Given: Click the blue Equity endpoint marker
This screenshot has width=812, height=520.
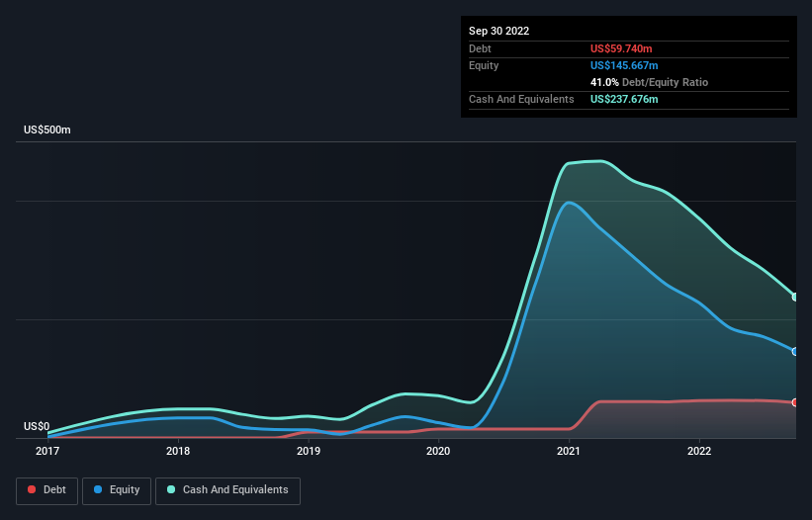Looking at the screenshot, I should (795, 352).
